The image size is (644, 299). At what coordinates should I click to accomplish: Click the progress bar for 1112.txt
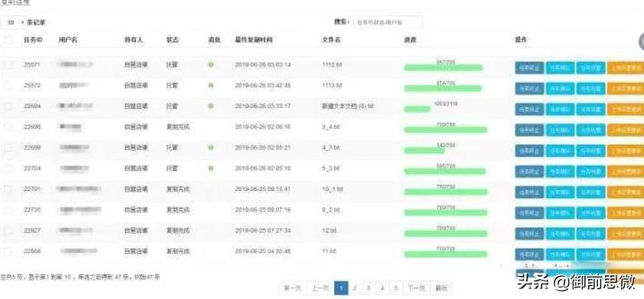coord(443,67)
